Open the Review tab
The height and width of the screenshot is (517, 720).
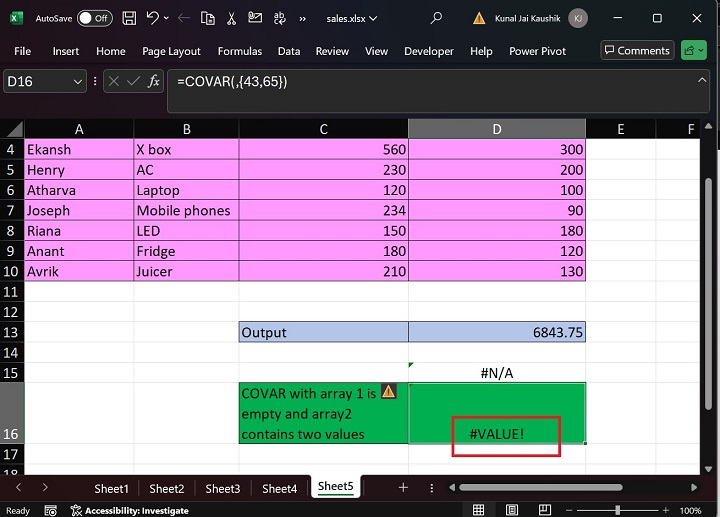[332, 51]
